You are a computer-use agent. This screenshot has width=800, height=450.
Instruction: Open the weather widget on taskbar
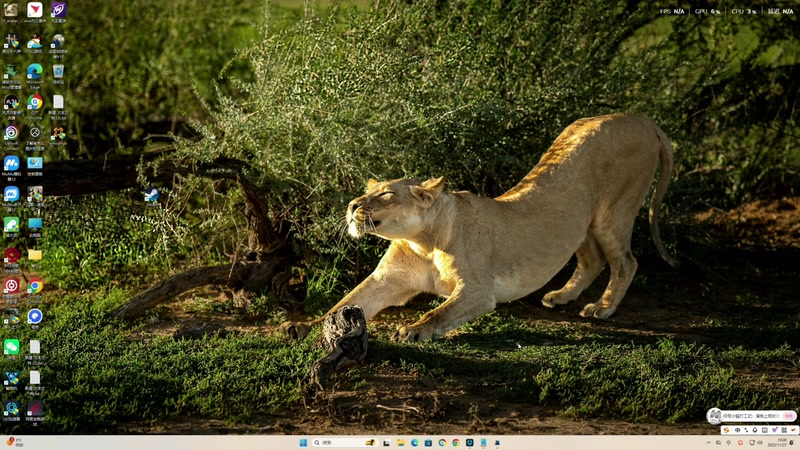point(15,442)
